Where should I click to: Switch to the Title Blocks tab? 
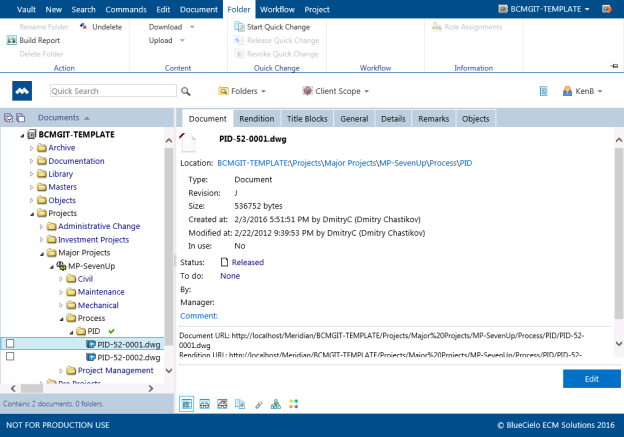click(307, 118)
